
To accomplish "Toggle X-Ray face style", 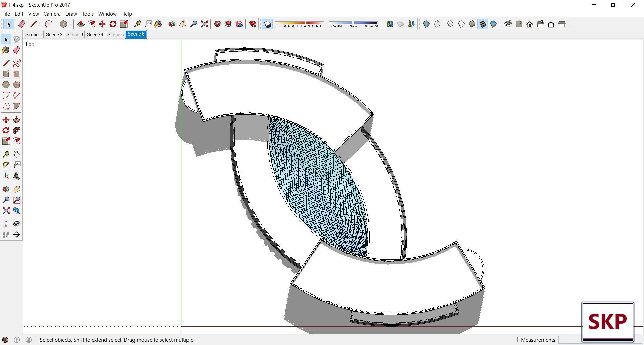I will coord(426,24).
